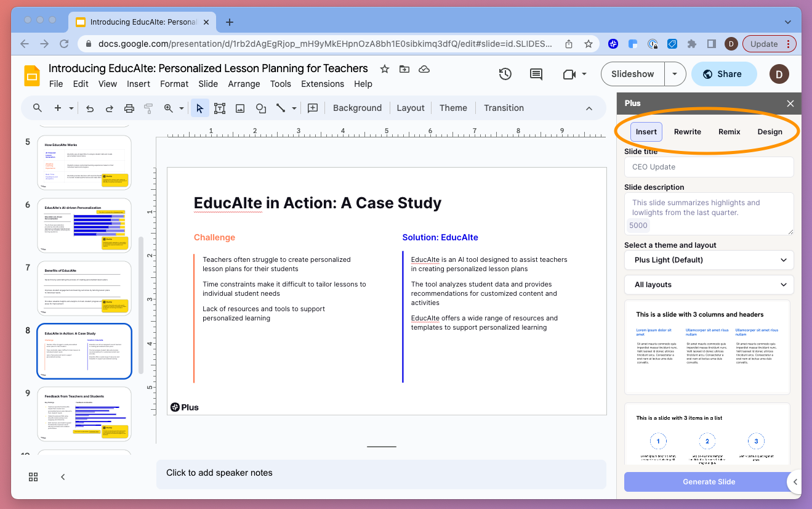Image resolution: width=812 pixels, height=509 pixels.
Task: Select slide 9 Feedback thumbnail
Action: pos(84,413)
